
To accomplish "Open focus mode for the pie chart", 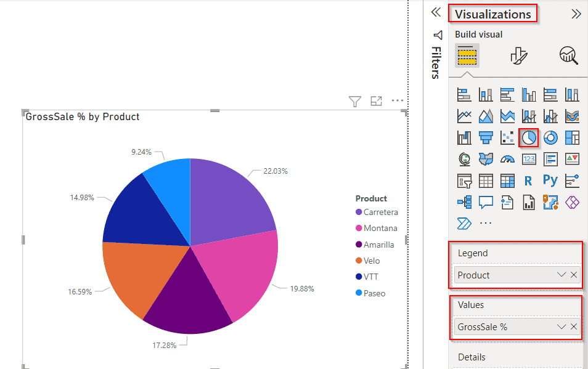I will point(376,101).
